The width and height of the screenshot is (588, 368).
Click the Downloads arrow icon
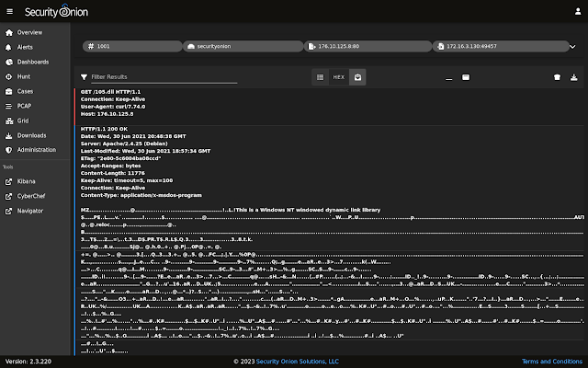coord(8,135)
